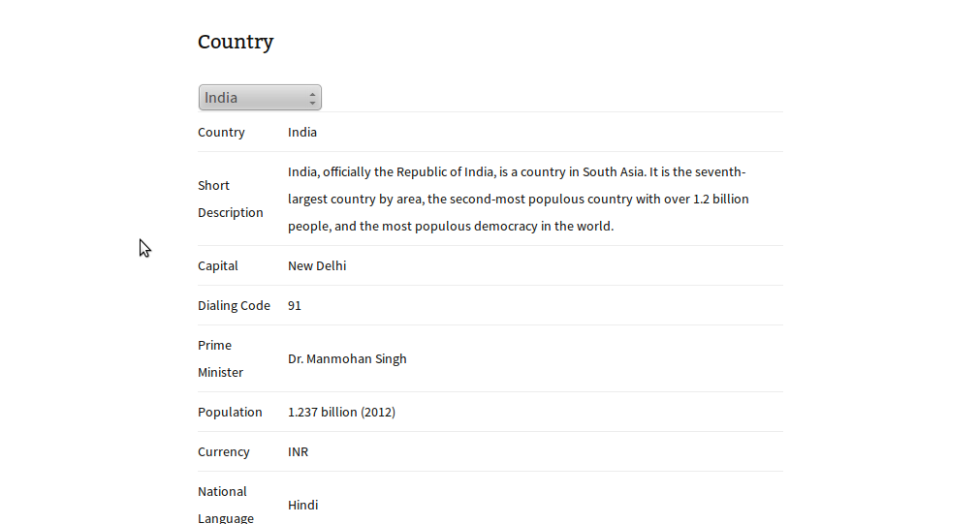Click the India value in Country row
980x524 pixels.
(302, 133)
